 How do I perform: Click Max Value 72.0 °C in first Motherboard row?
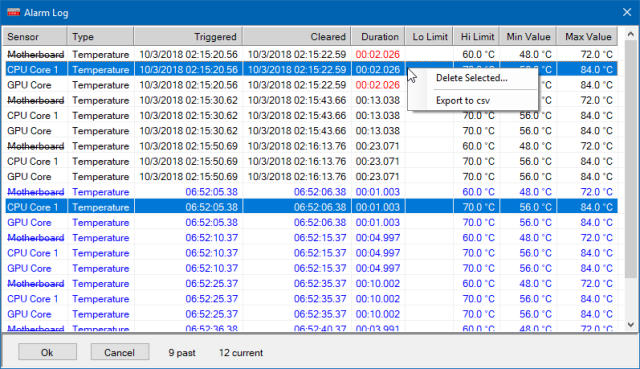pyautogui.click(x=596, y=54)
